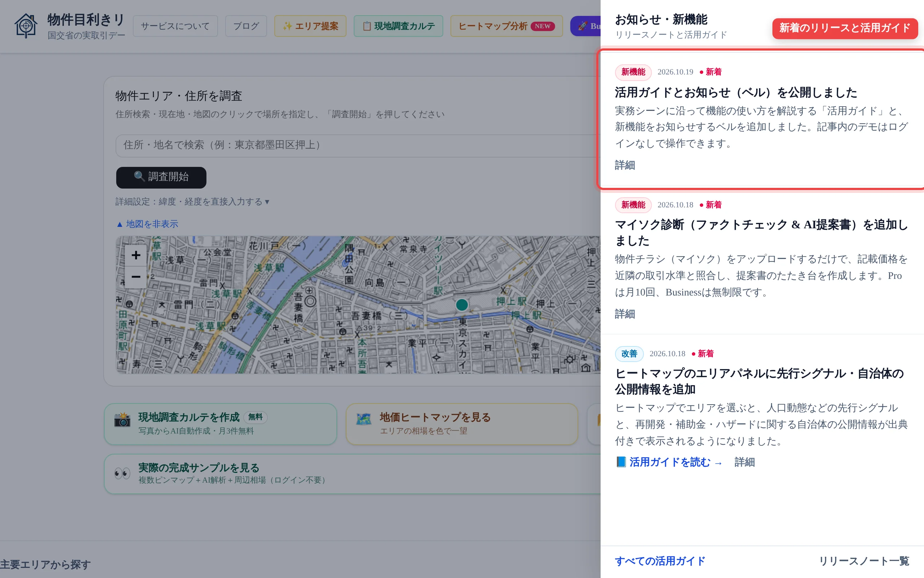
Task: Click the NEW badge on ヒートマップ分析
Action: 542,26
